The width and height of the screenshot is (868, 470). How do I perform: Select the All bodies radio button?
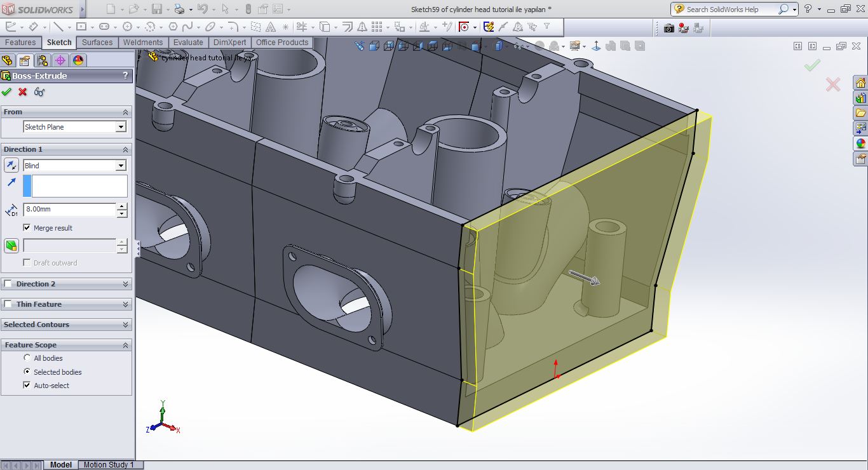click(x=27, y=358)
